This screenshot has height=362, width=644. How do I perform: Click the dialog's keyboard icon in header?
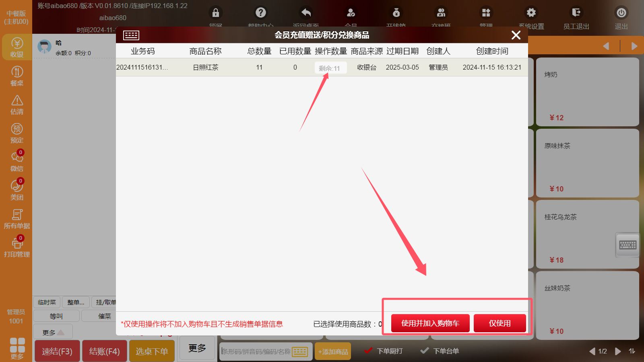click(131, 35)
